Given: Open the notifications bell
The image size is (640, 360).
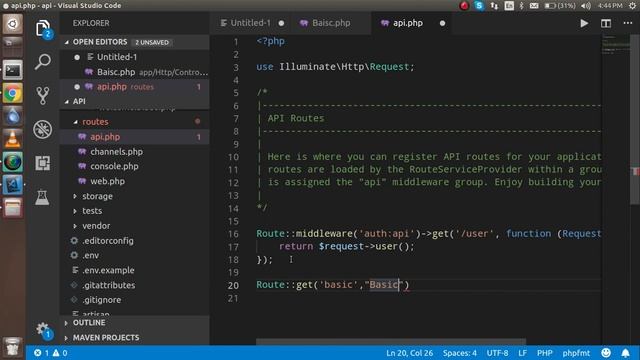Looking at the screenshot, I should tap(625, 353).
